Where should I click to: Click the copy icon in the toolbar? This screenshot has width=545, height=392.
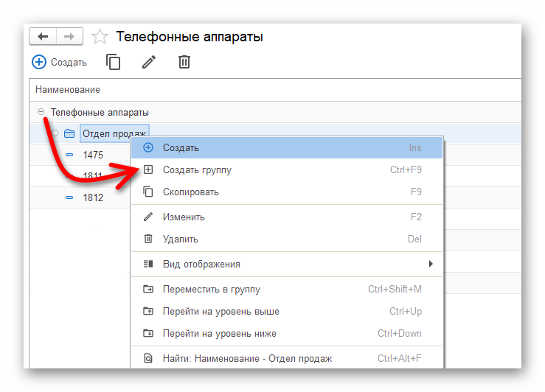click(x=114, y=62)
